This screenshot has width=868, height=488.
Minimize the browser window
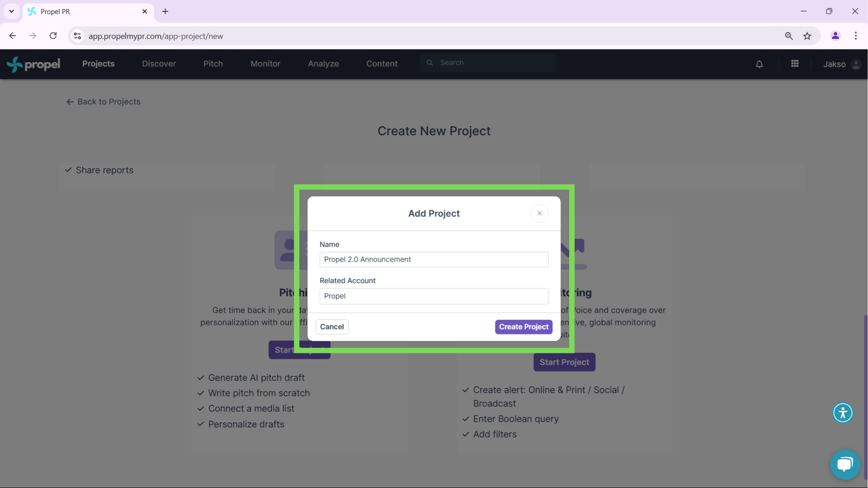(804, 11)
